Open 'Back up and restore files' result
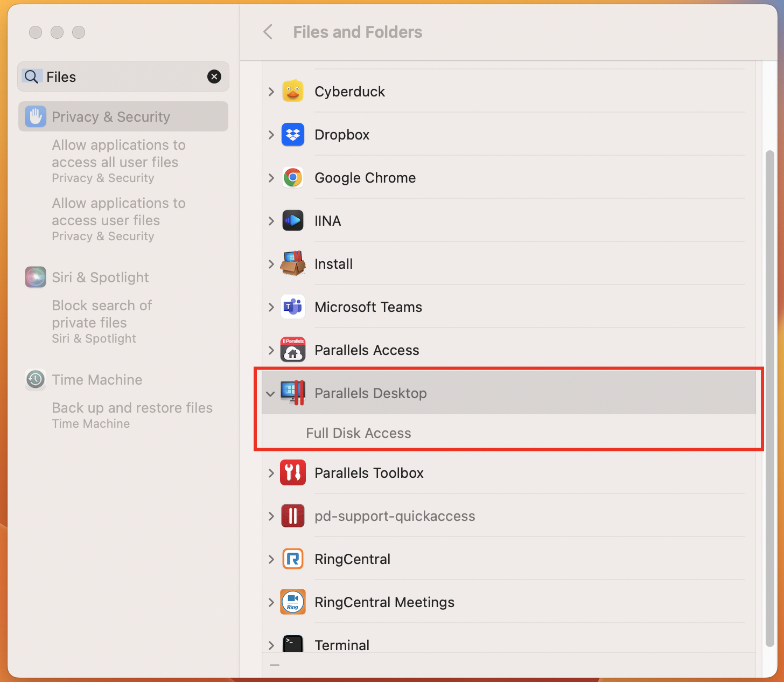784x682 pixels. coord(132,415)
